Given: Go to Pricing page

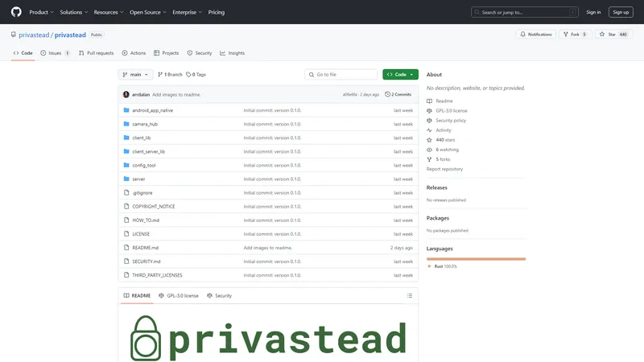Looking at the screenshot, I should pyautogui.click(x=216, y=12).
